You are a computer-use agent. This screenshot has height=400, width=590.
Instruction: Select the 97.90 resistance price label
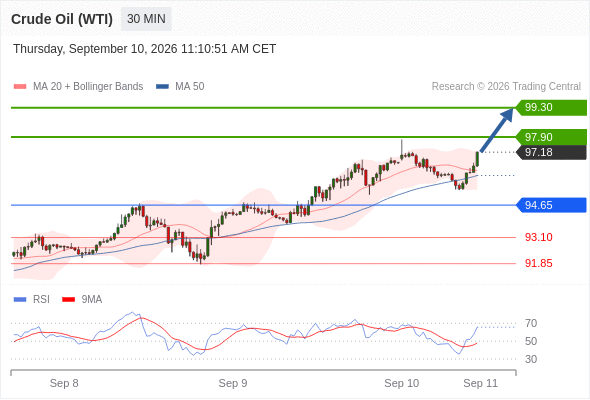tap(551, 137)
